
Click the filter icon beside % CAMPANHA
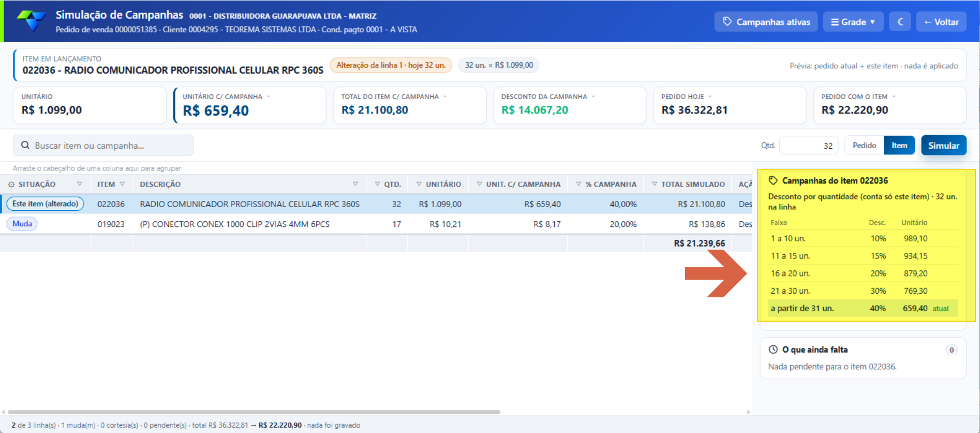pos(578,184)
